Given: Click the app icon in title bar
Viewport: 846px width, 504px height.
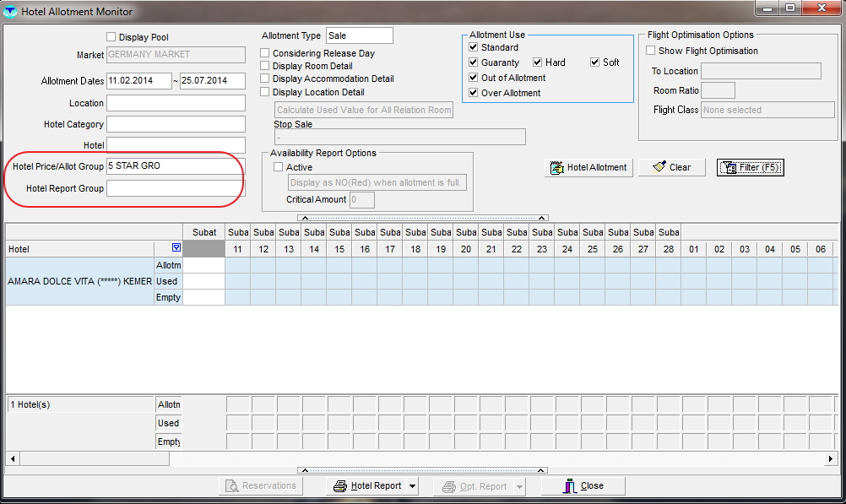Looking at the screenshot, I should [x=11, y=11].
